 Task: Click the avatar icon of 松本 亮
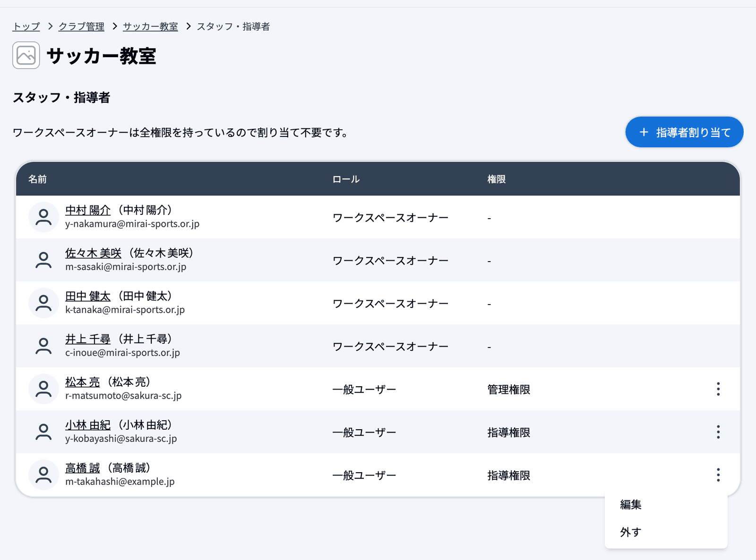(43, 389)
